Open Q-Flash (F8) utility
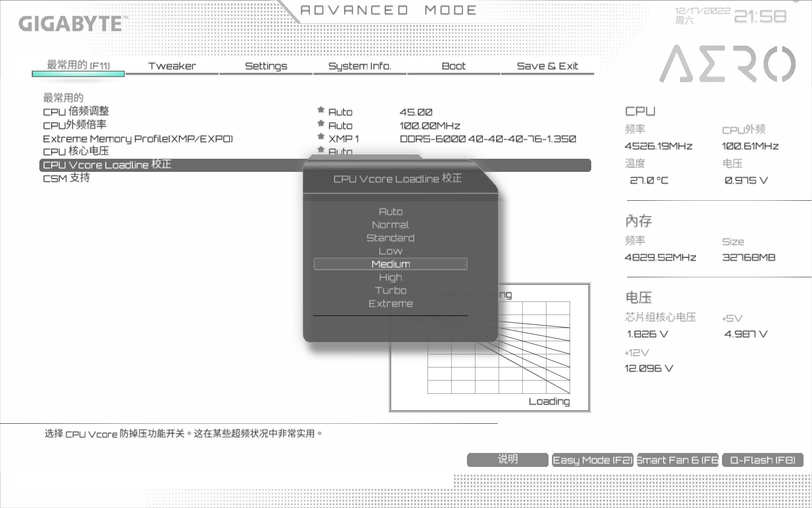This screenshot has width=812, height=508. click(x=763, y=460)
